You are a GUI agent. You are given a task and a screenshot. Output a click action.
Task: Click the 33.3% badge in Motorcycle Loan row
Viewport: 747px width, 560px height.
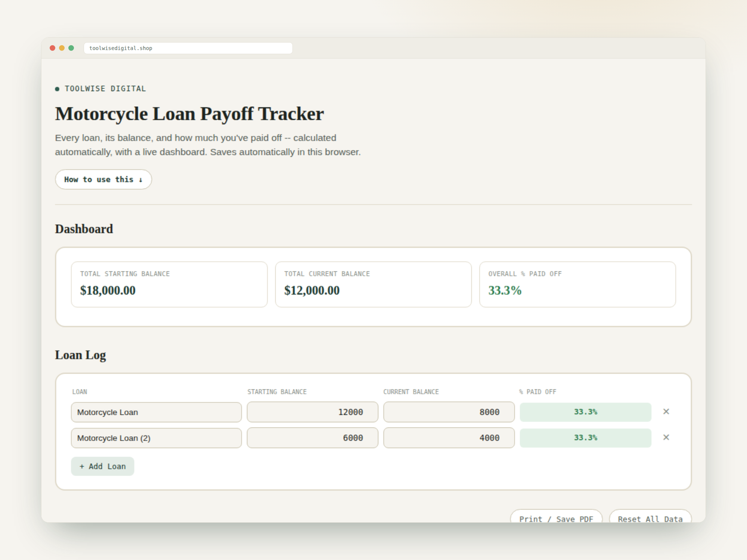coord(586,412)
